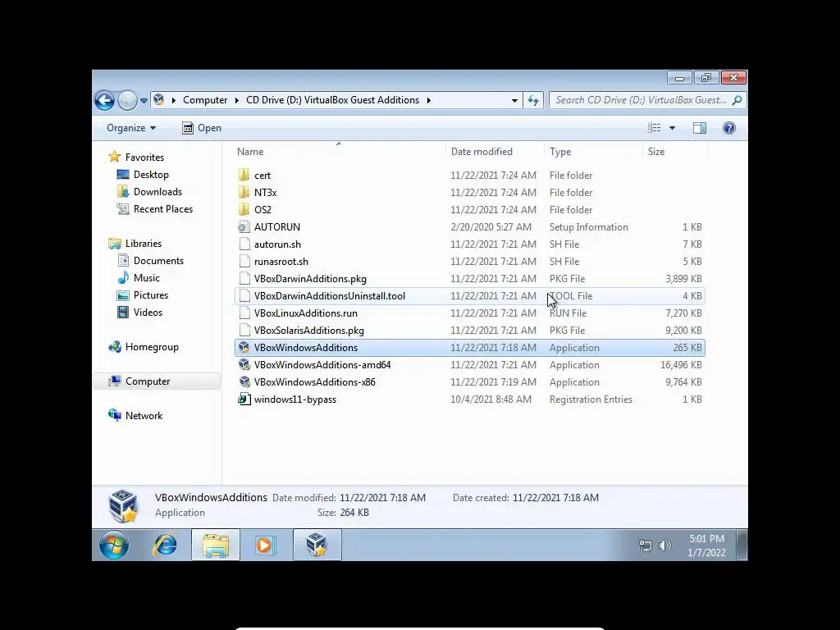Select the NT3x folder icon
840x630 pixels.
(244, 192)
